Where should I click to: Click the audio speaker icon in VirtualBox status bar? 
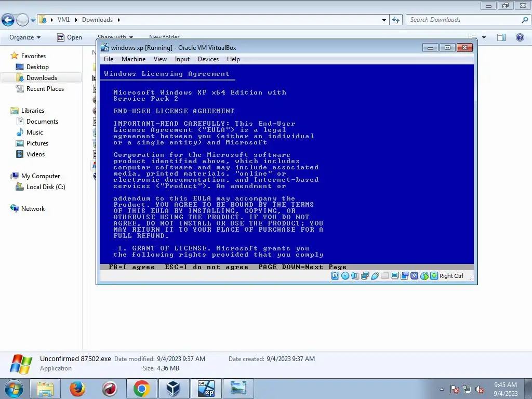tap(355, 276)
